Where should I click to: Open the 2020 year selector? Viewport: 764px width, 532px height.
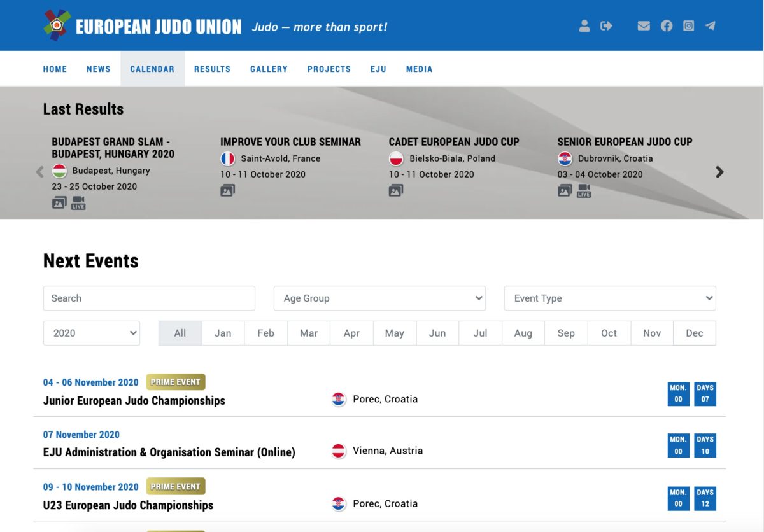click(x=92, y=333)
